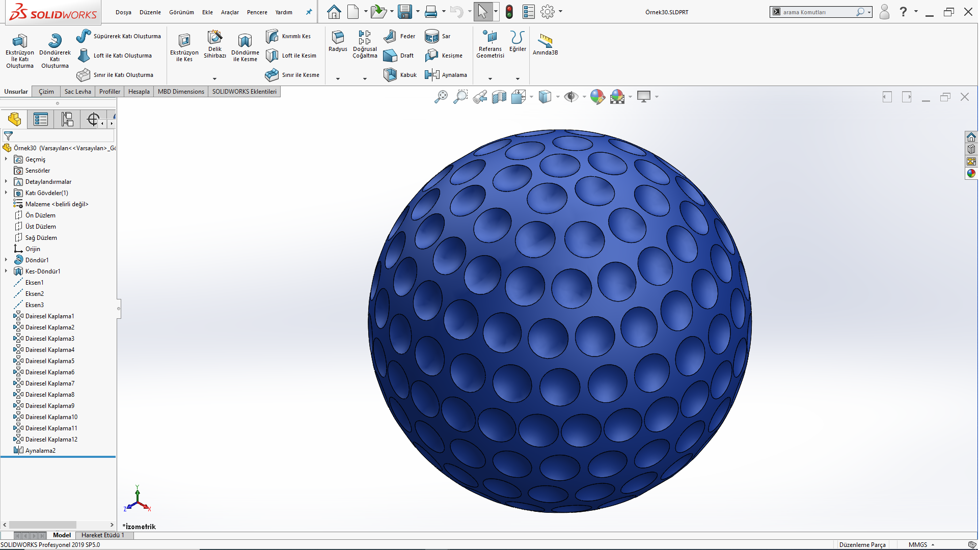Expand the Katı Gövdeler(1) node
980x550 pixels.
(6, 193)
